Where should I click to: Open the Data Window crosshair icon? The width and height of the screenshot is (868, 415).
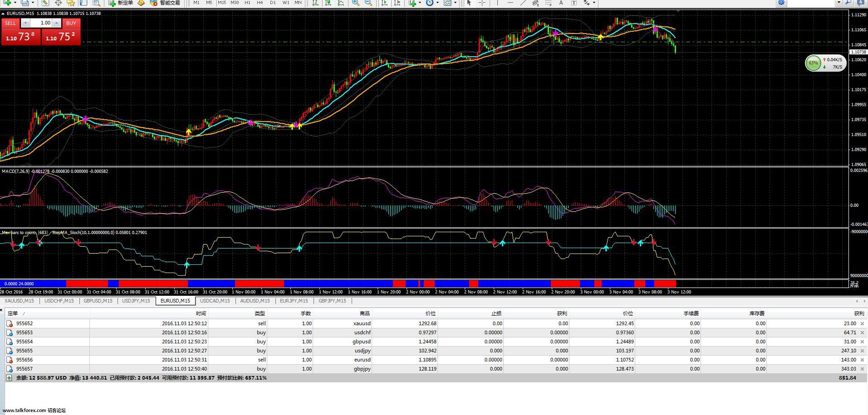tap(58, 2)
